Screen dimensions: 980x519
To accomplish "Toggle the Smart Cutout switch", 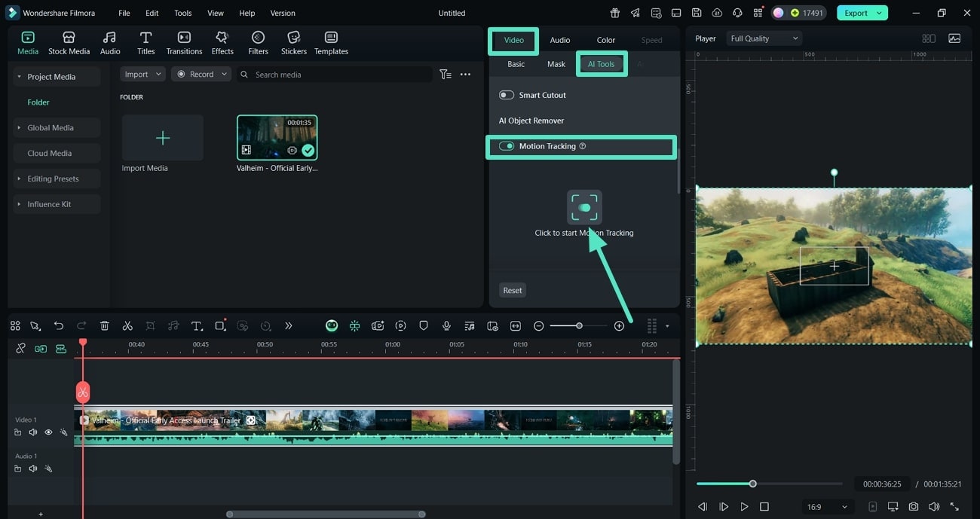I will click(507, 95).
